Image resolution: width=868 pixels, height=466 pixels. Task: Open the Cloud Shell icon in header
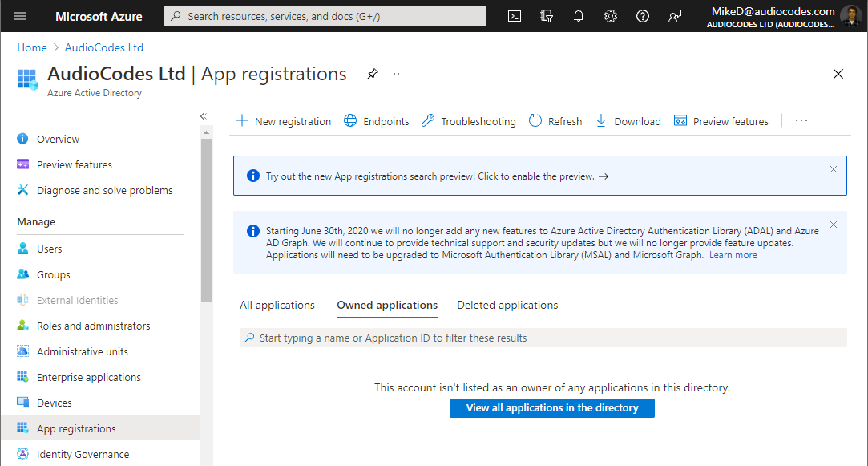pyautogui.click(x=515, y=16)
